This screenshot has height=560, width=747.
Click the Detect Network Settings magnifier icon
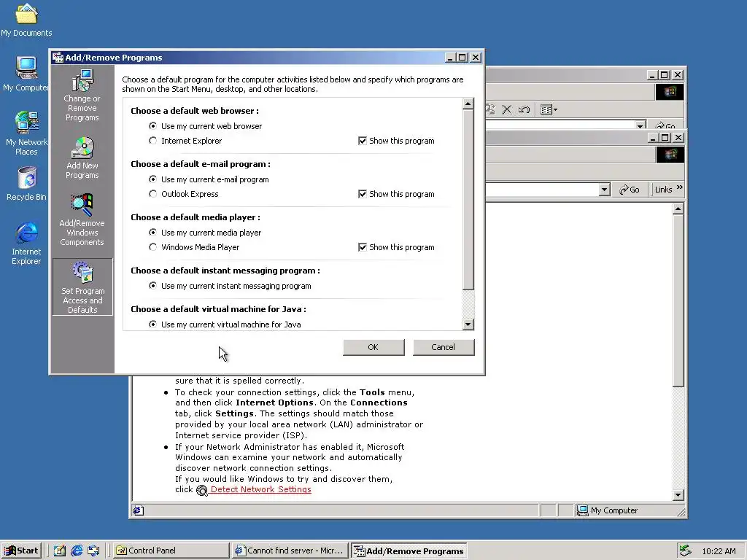(x=202, y=491)
